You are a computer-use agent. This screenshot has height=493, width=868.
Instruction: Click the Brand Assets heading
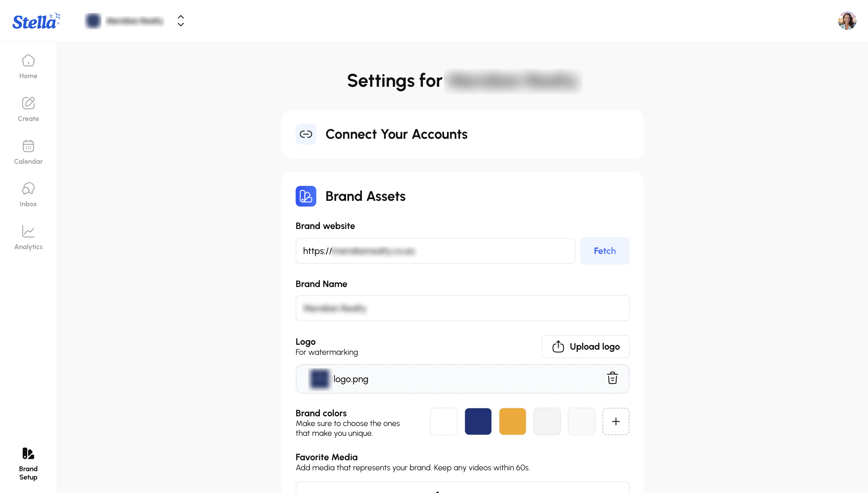[x=365, y=197]
